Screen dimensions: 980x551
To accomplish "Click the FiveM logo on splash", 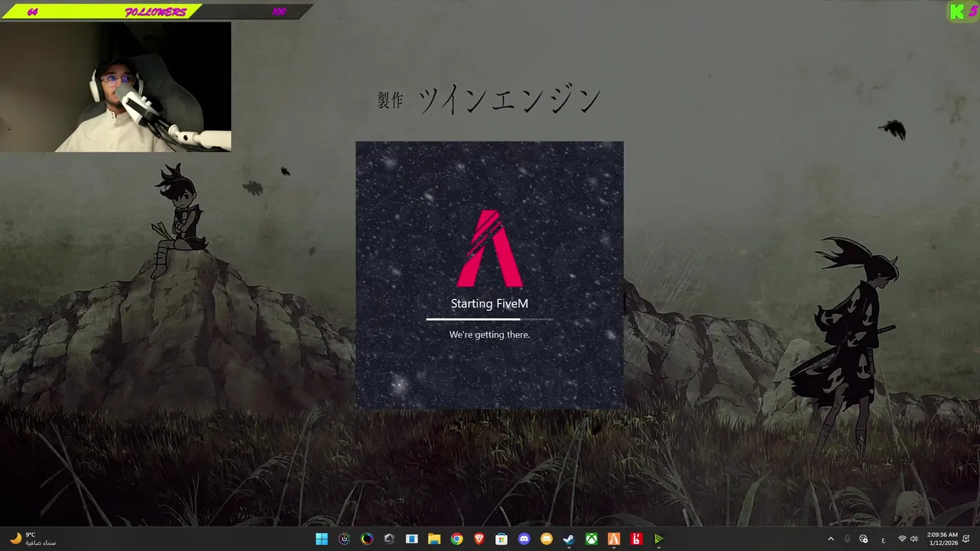I will (489, 249).
